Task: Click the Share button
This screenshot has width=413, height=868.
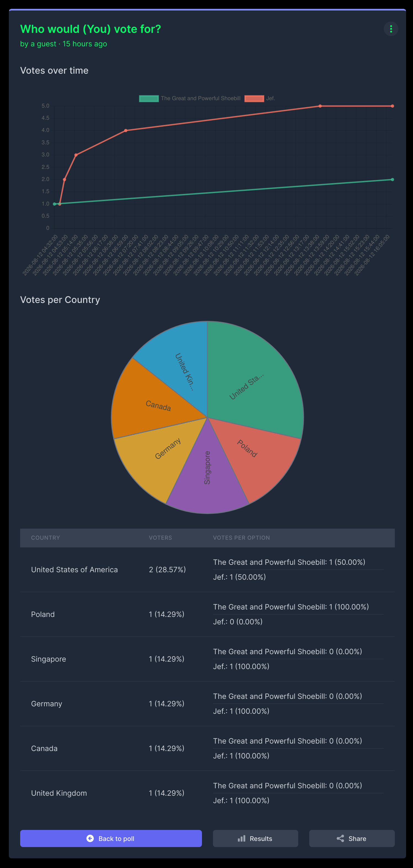Action: pyautogui.click(x=352, y=838)
